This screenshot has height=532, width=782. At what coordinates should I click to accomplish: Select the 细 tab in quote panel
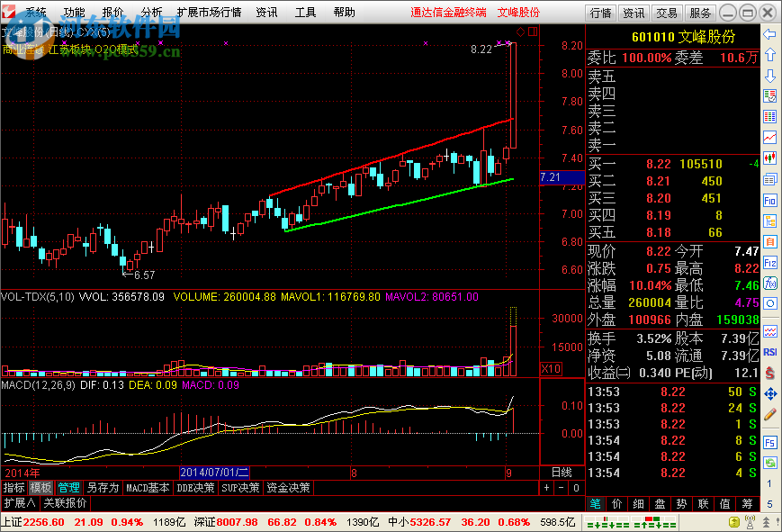click(638, 503)
